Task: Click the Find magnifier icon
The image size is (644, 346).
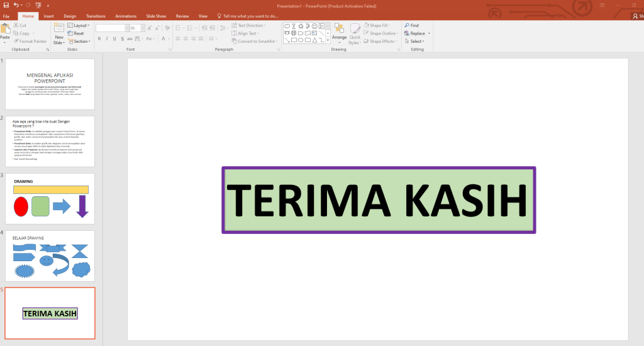Action: [407, 26]
